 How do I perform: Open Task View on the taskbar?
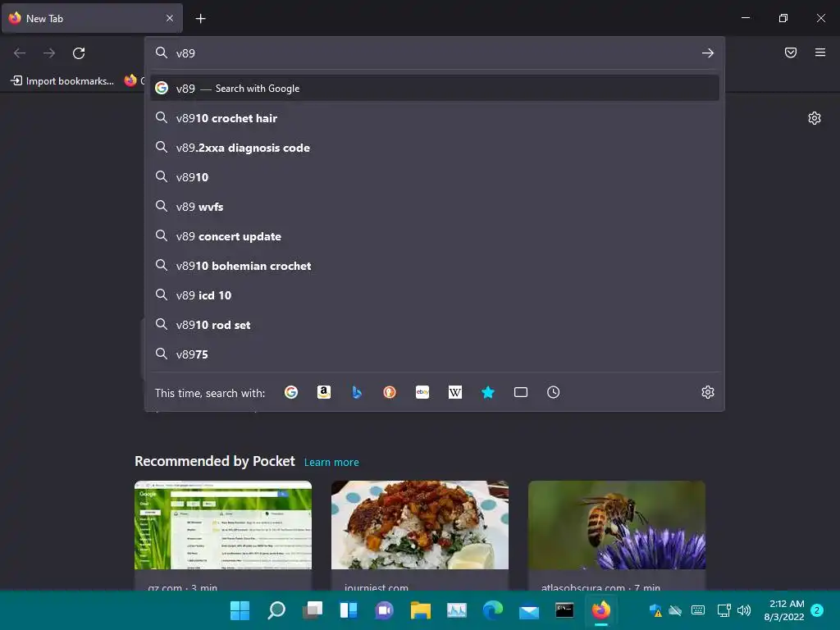coord(313,610)
